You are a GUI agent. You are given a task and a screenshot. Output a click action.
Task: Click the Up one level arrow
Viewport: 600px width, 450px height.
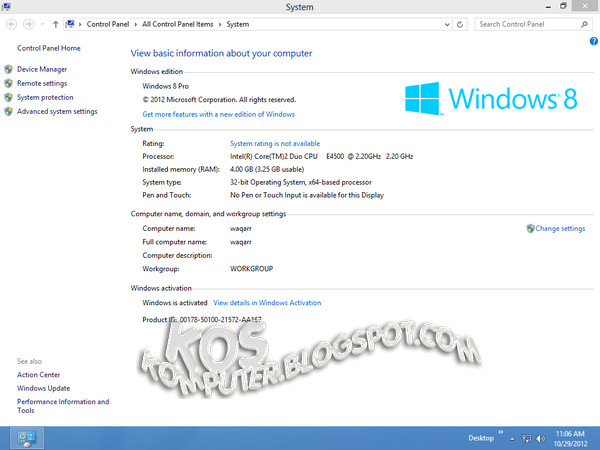tap(55, 24)
